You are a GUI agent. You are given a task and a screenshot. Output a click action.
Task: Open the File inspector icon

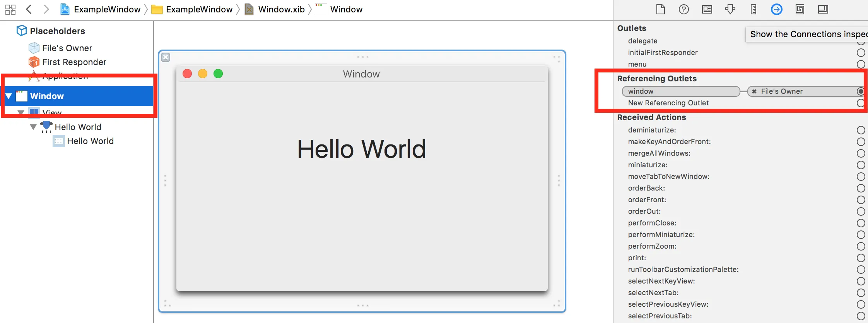[x=661, y=9]
